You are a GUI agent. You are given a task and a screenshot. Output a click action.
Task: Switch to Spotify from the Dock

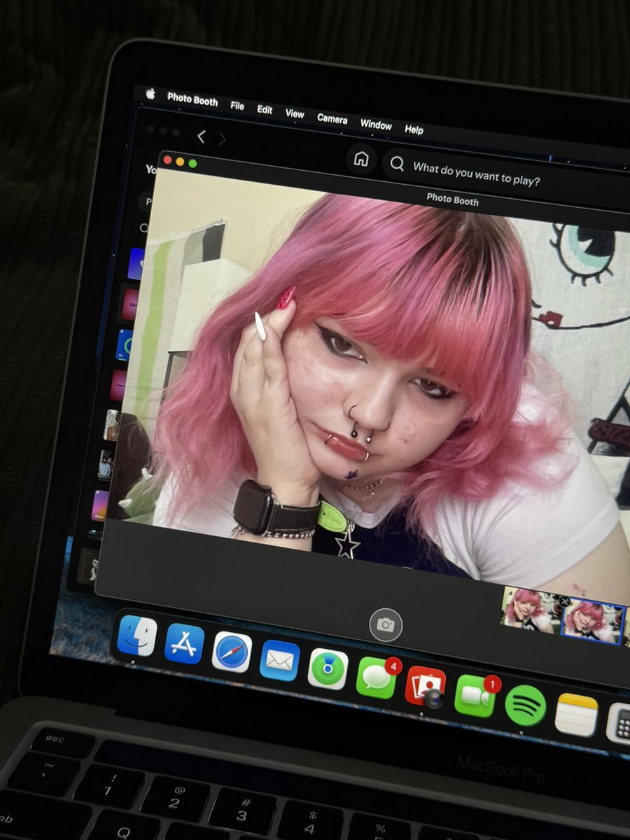pos(525,705)
